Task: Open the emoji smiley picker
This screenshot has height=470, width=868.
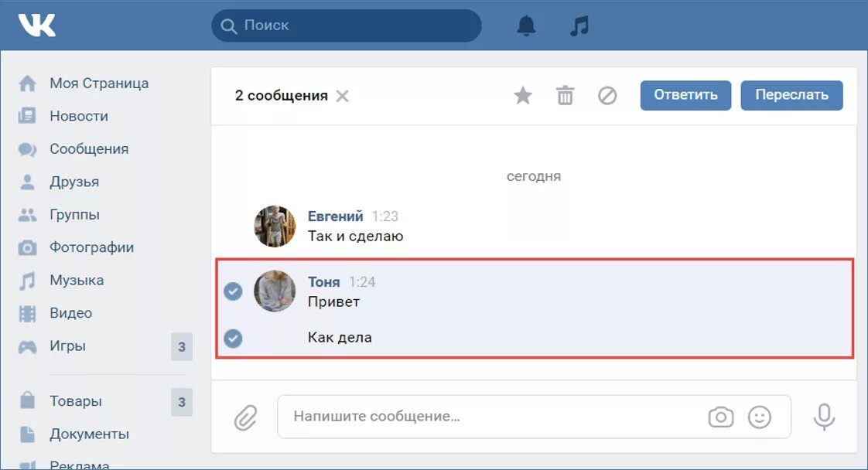Action: coord(760,417)
